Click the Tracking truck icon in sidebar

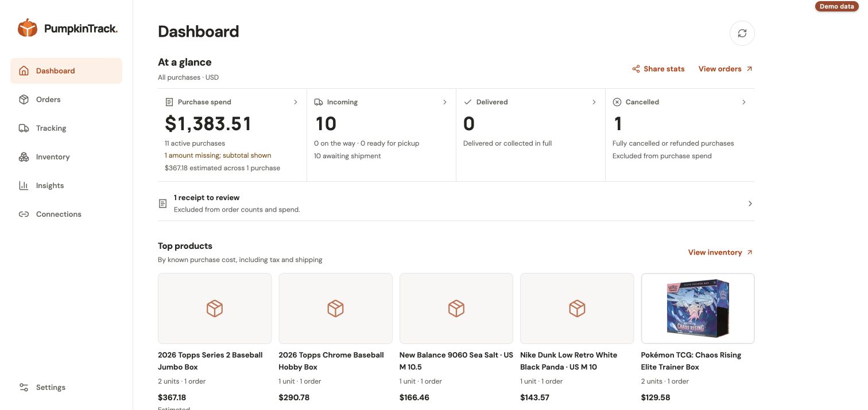tap(24, 128)
